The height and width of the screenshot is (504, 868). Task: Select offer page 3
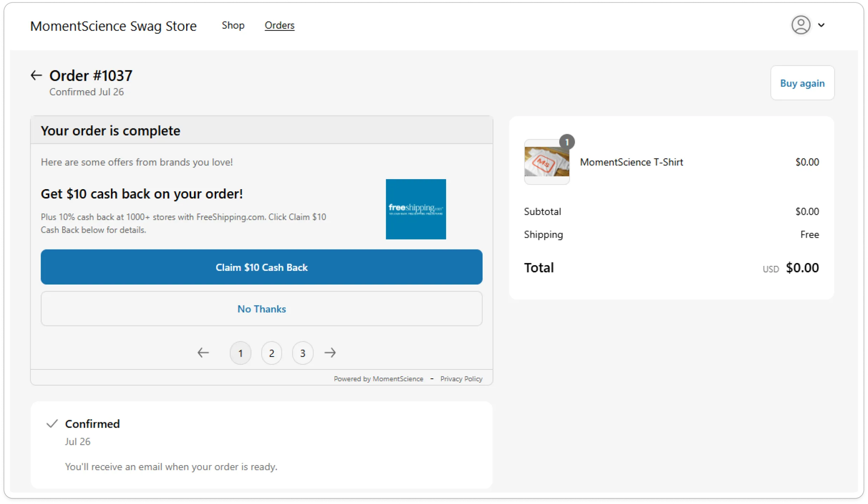[302, 353]
